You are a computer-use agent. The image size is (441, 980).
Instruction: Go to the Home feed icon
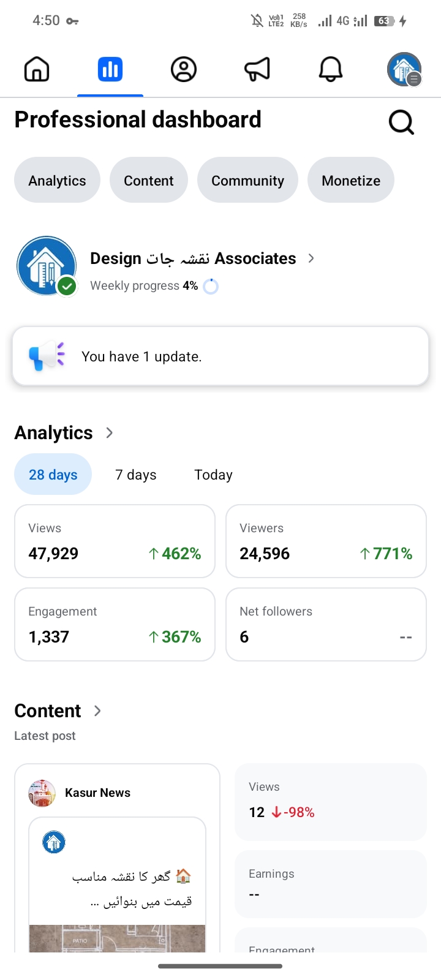point(37,69)
